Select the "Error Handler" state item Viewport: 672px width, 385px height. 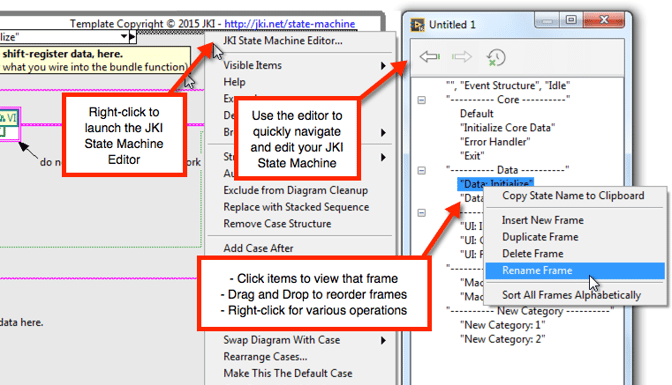[495, 142]
